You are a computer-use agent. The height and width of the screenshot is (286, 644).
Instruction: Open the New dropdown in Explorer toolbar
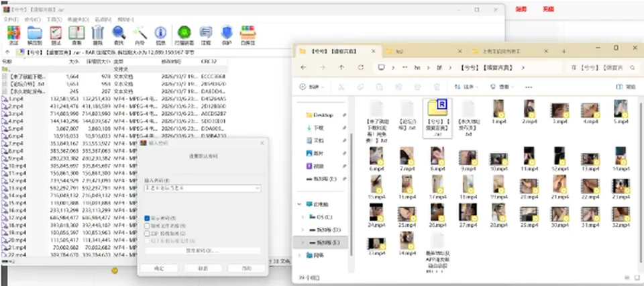(312, 87)
